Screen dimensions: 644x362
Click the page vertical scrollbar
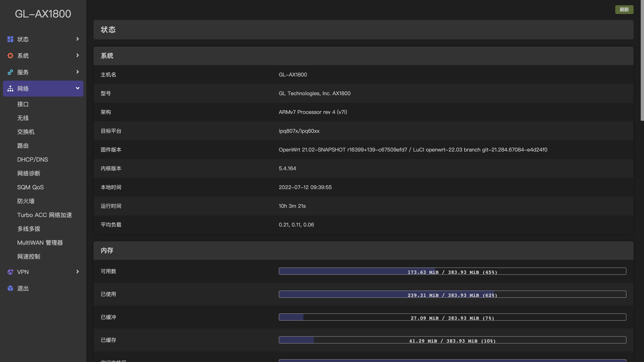click(642, 60)
